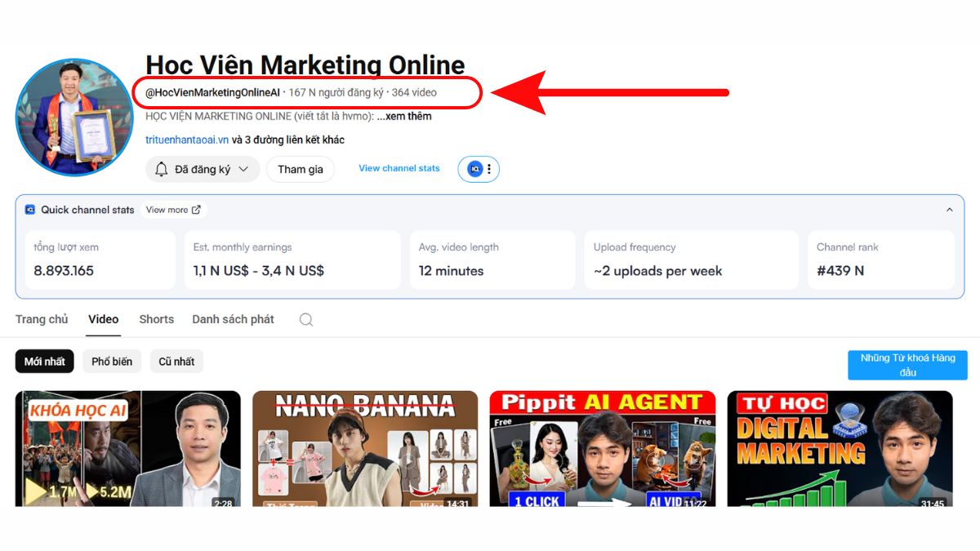Screen dimensions: 980x551
Task: Click the 364 video count text
Action: tap(414, 92)
